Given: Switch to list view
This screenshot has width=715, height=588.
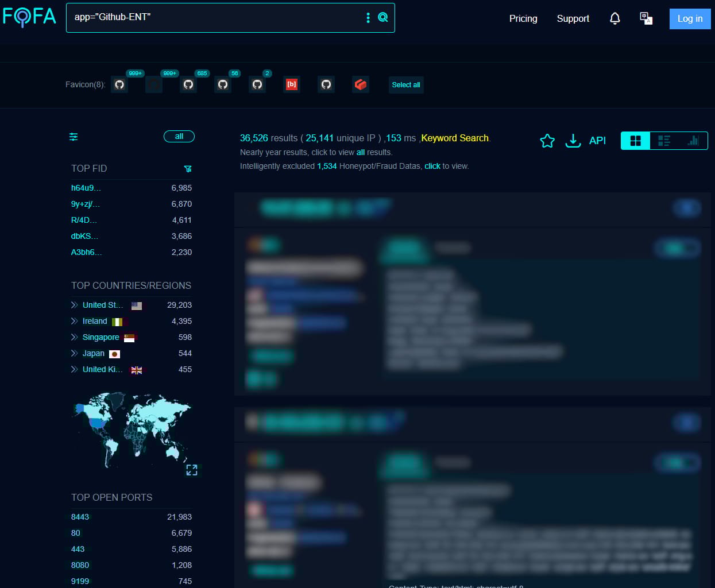Looking at the screenshot, I should [x=664, y=141].
